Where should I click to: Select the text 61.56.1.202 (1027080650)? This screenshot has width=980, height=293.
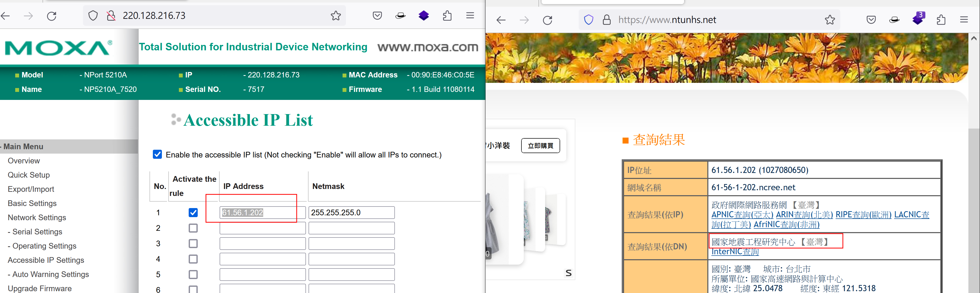coord(760,170)
